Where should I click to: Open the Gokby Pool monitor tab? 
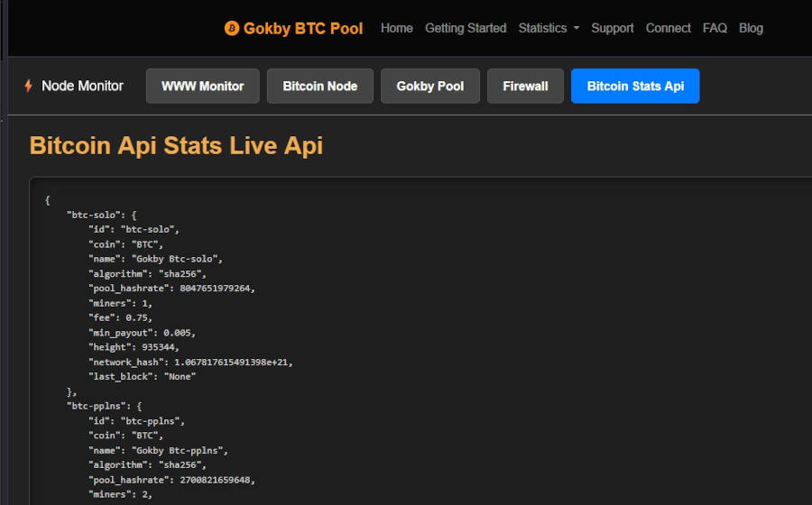(430, 86)
